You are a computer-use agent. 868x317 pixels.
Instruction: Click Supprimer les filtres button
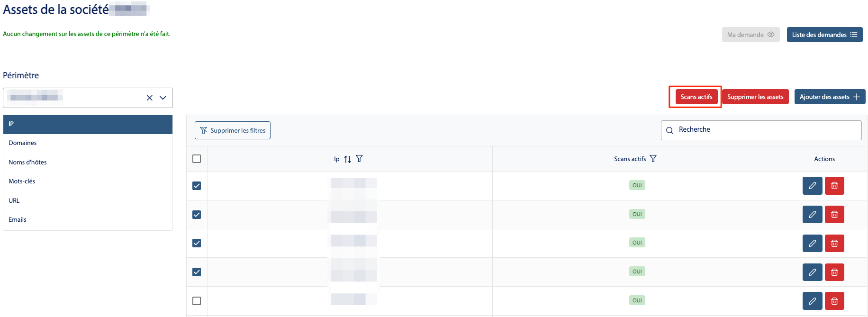tap(233, 130)
